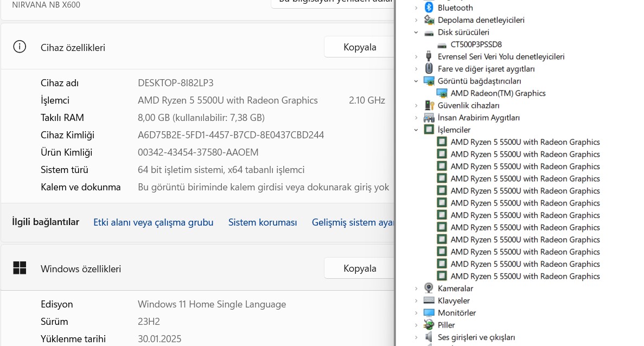
Task: Collapse the İşlemciler node
Action: click(x=416, y=130)
